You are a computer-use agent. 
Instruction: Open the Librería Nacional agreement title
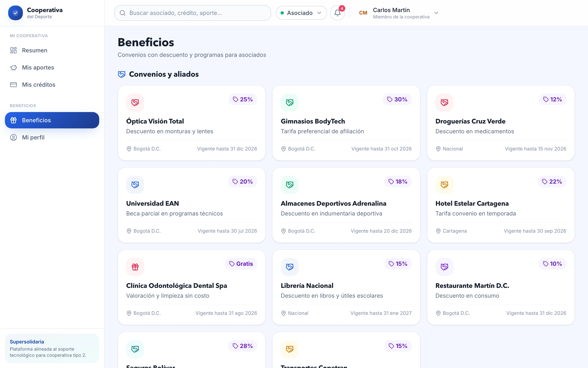point(307,286)
